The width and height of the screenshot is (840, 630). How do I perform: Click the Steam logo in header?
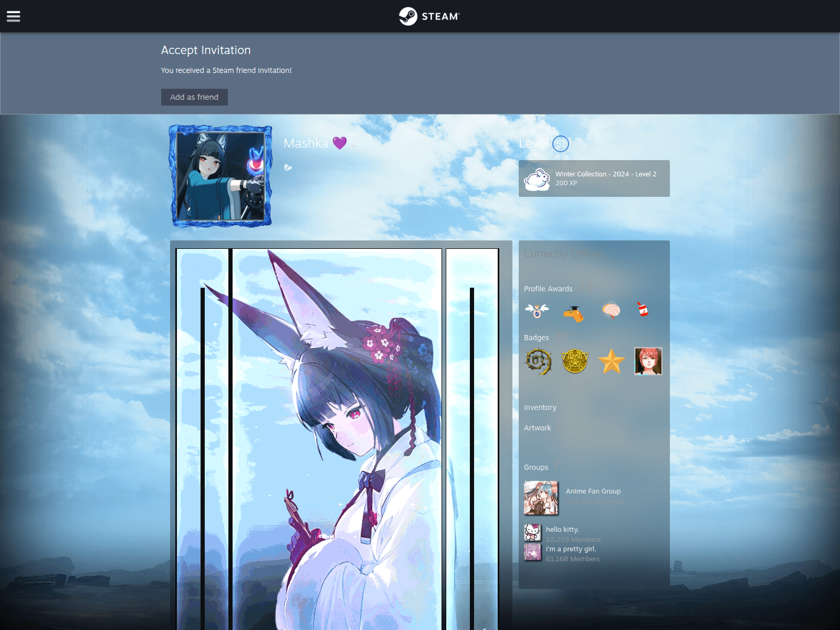coord(429,16)
